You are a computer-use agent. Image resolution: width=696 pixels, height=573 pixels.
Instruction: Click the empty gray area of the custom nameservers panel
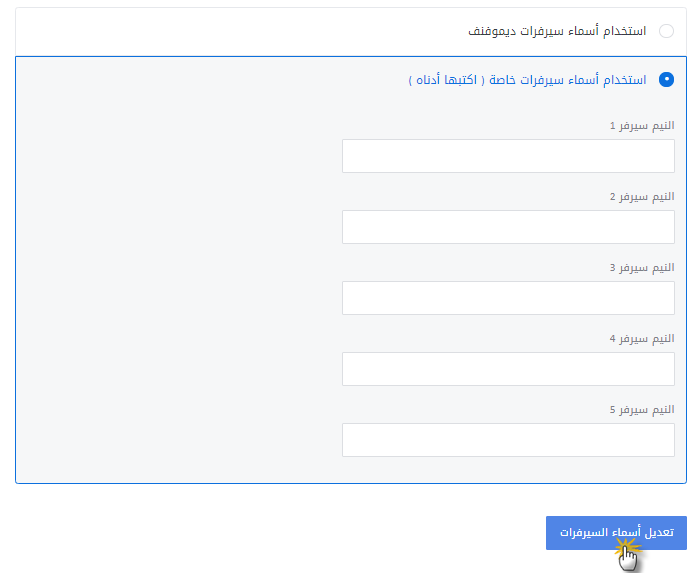(178, 288)
